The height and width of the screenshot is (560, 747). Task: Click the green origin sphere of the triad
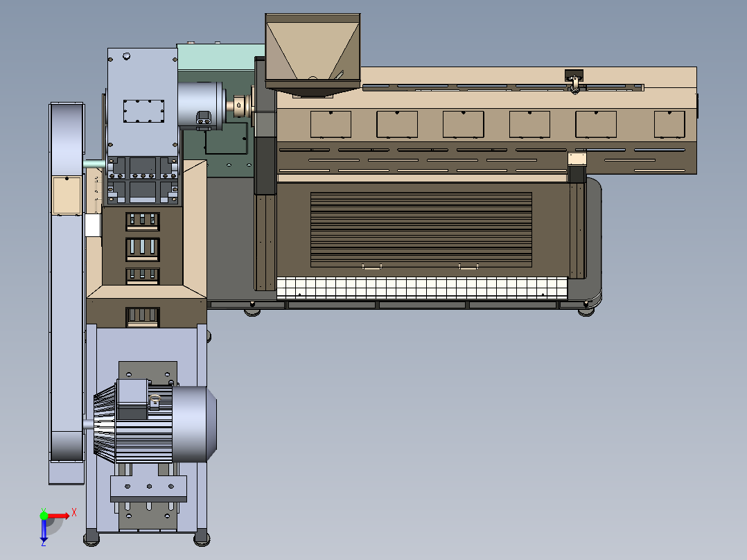click(44, 516)
